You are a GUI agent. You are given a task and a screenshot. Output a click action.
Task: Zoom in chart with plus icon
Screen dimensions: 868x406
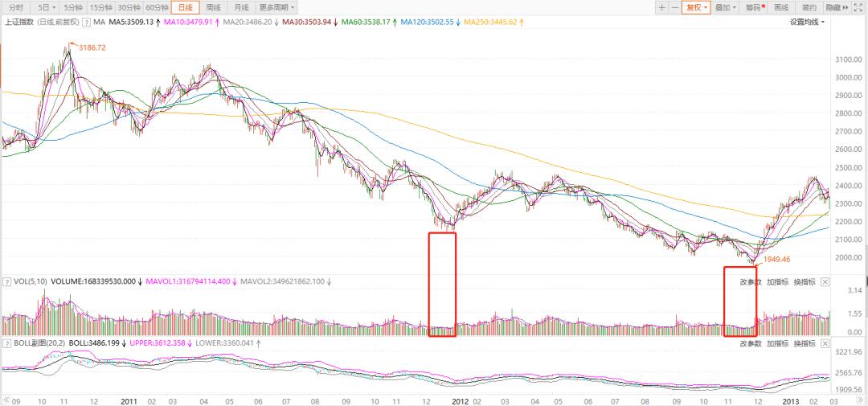(x=662, y=8)
